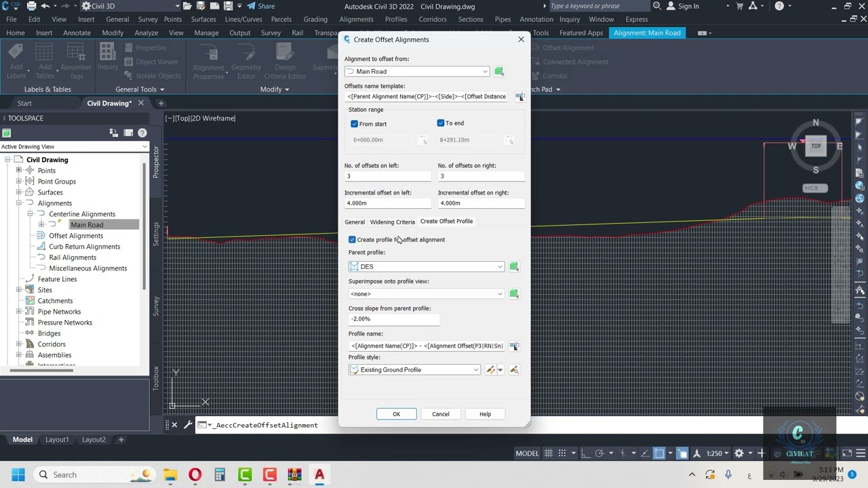868x488 pixels.
Task: Cancel the Create Offset Alignments dialog
Action: pos(441,414)
